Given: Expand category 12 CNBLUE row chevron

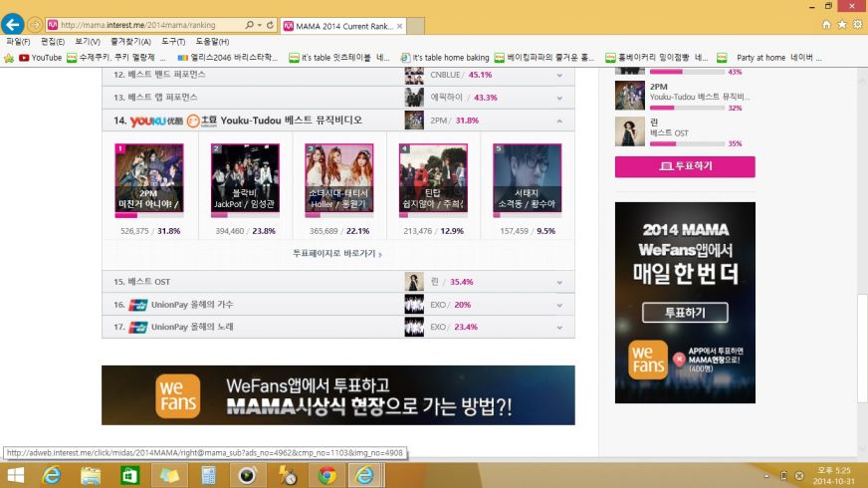Looking at the screenshot, I should pos(559,76).
